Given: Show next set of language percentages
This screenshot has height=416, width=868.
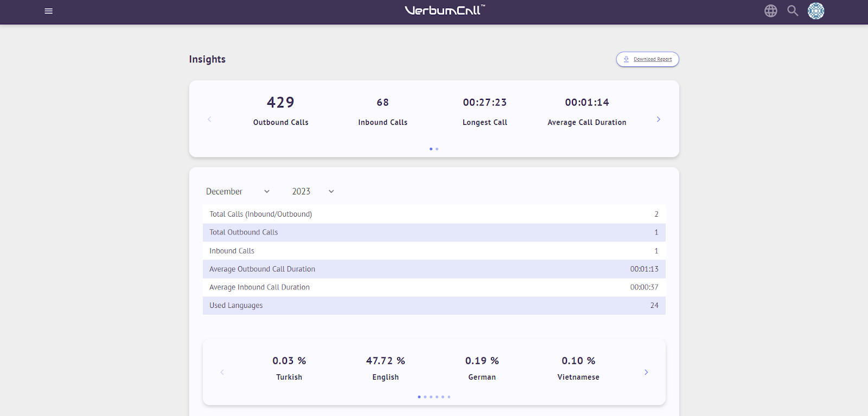Looking at the screenshot, I should (x=646, y=372).
